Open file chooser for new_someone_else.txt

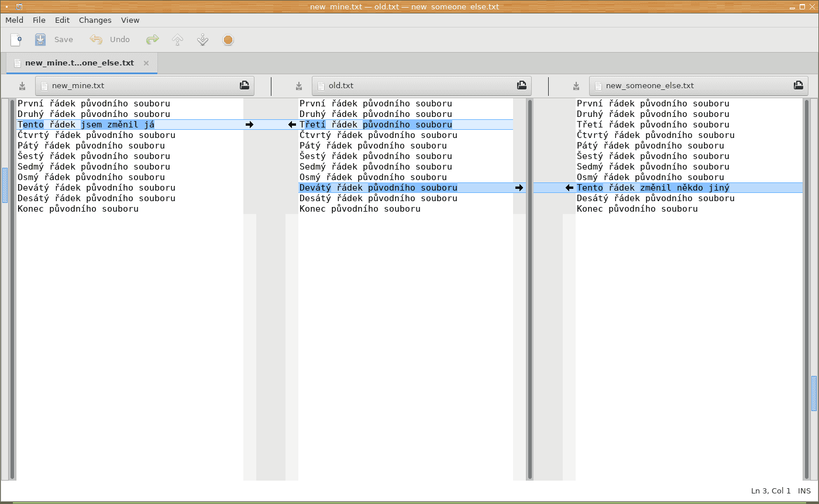click(798, 86)
